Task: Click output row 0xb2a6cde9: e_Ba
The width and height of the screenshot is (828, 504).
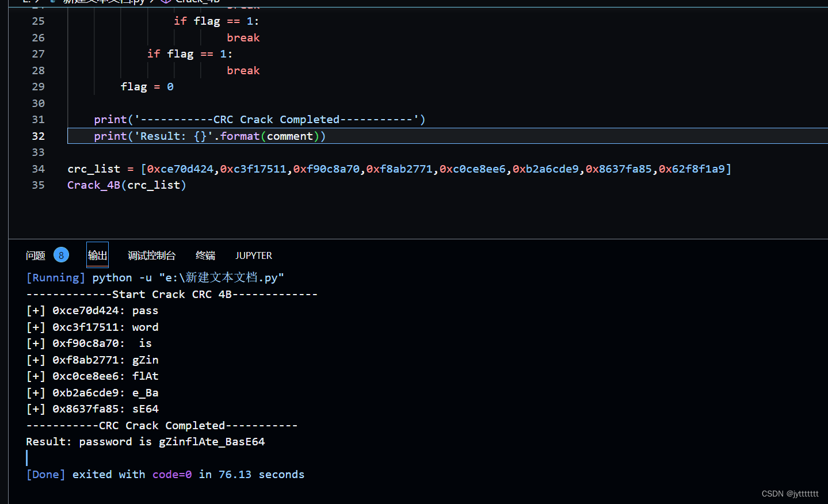Action: (92, 393)
